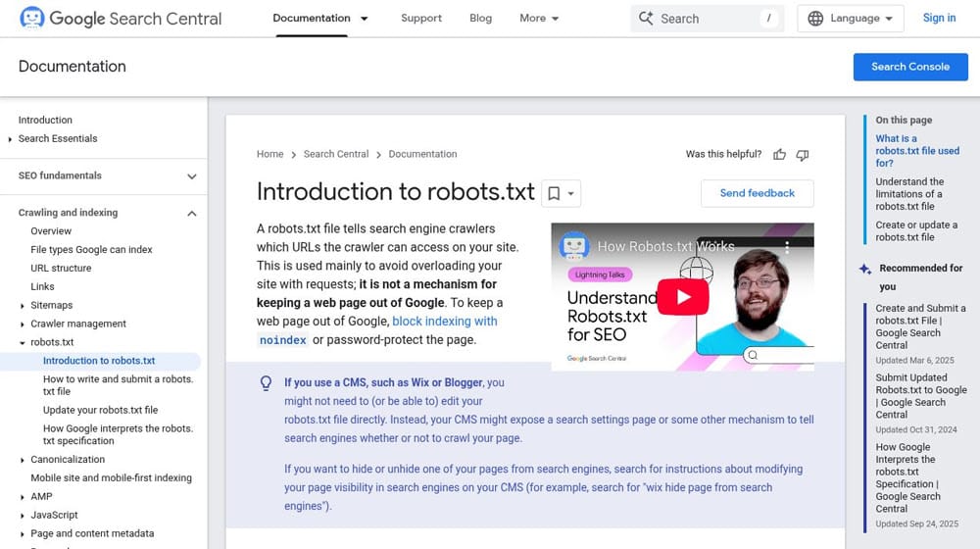Expand the SEO fundamentals section

(x=192, y=176)
